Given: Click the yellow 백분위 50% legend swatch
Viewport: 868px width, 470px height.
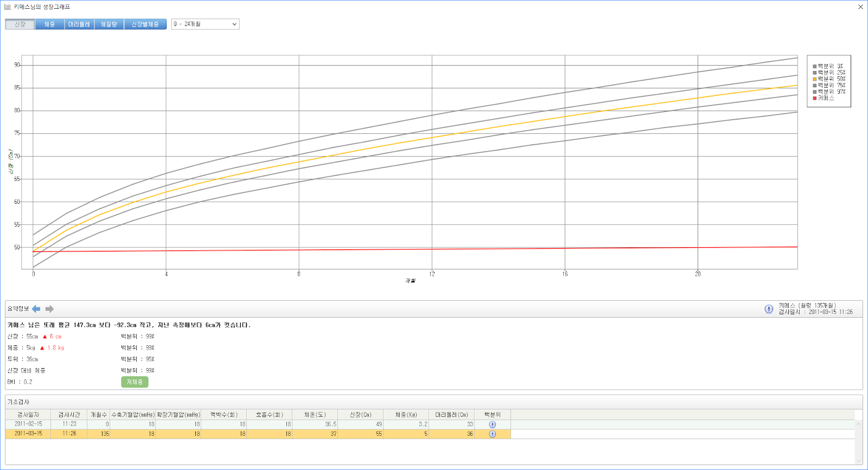Looking at the screenshot, I should click(x=814, y=79).
